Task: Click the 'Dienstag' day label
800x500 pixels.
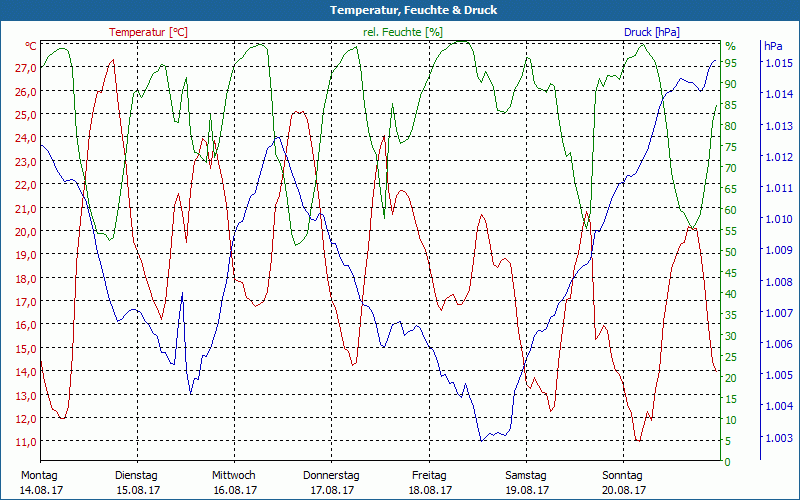Action: coord(136,476)
